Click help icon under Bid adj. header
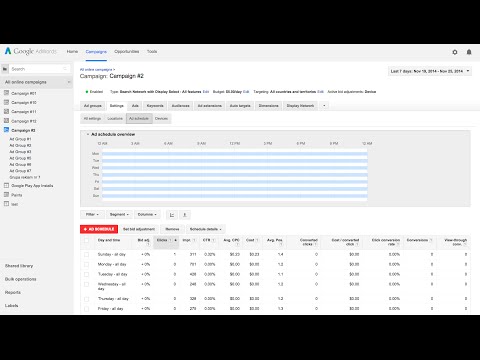 click(x=148, y=244)
